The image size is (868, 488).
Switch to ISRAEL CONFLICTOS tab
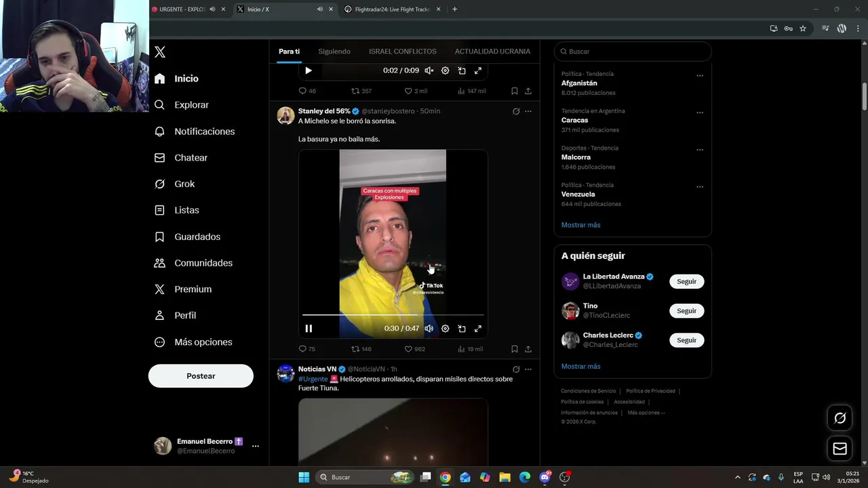pyautogui.click(x=403, y=52)
